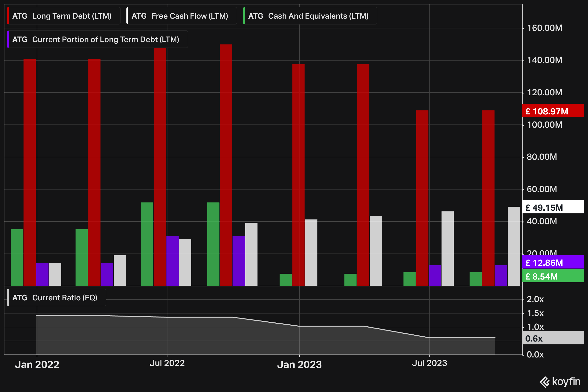Click the red Long Term Debt color swatch

point(8,16)
